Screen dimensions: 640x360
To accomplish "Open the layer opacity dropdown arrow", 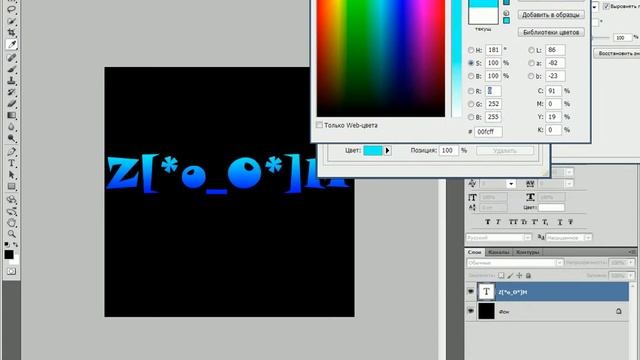I will (631, 262).
